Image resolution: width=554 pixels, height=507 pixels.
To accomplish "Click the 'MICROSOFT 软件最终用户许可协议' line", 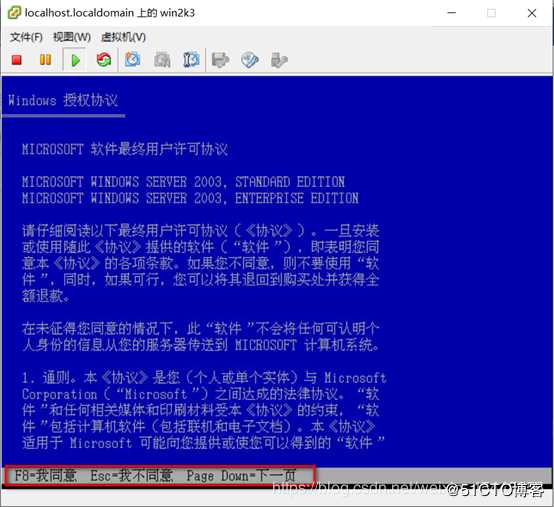I will tap(125, 149).
